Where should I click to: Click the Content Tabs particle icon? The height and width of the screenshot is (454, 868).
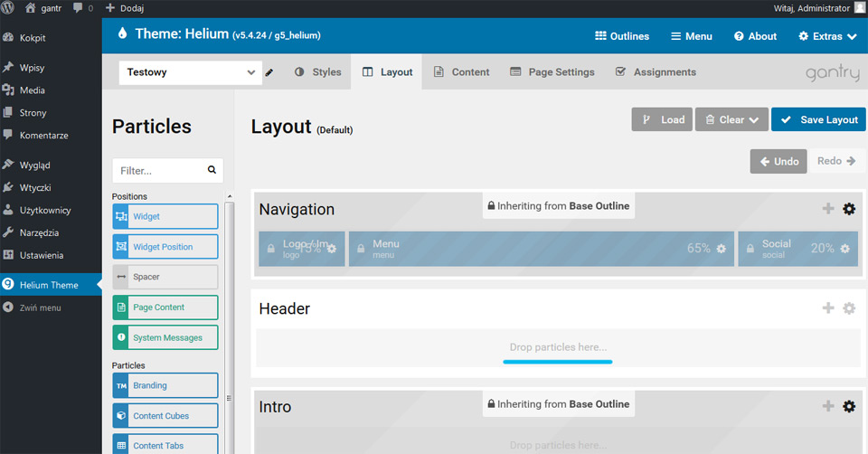[x=121, y=446]
